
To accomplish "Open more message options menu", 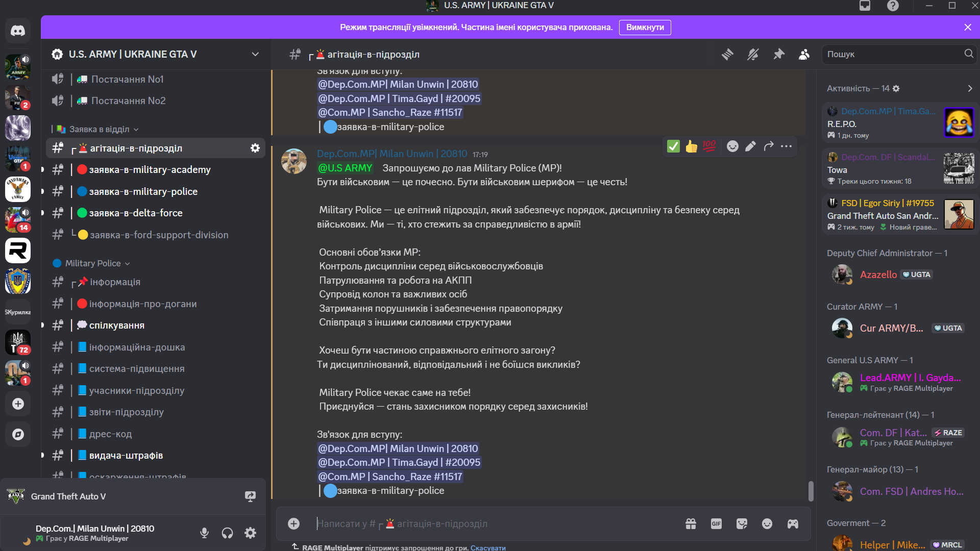I will (786, 147).
